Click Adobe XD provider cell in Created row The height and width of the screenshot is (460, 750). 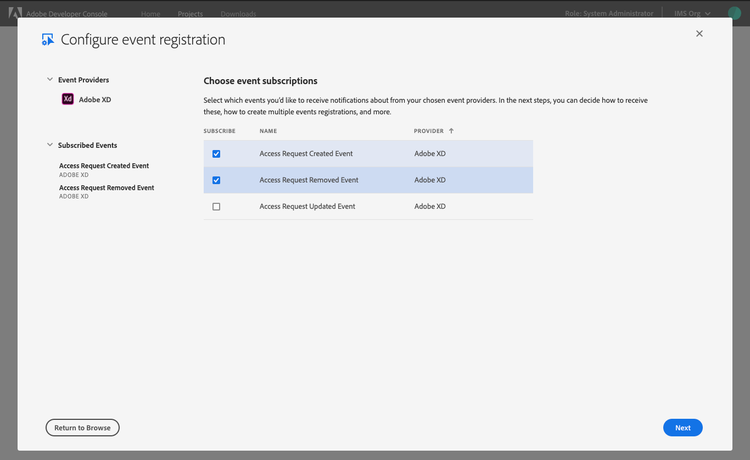pos(430,153)
